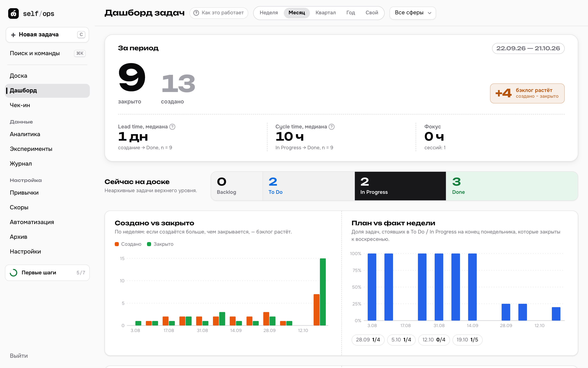Select the To Do board segment

pyautogui.click(x=308, y=186)
